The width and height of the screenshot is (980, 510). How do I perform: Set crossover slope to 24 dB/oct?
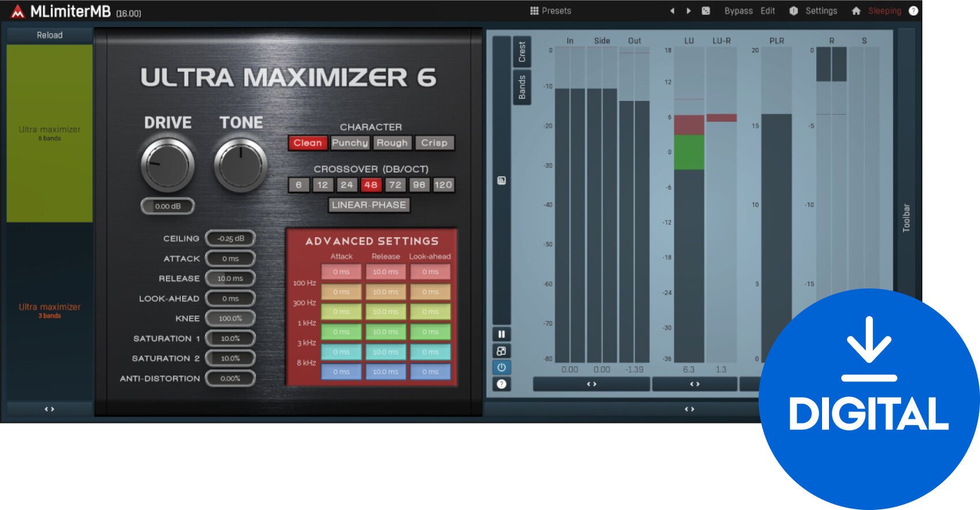(347, 185)
